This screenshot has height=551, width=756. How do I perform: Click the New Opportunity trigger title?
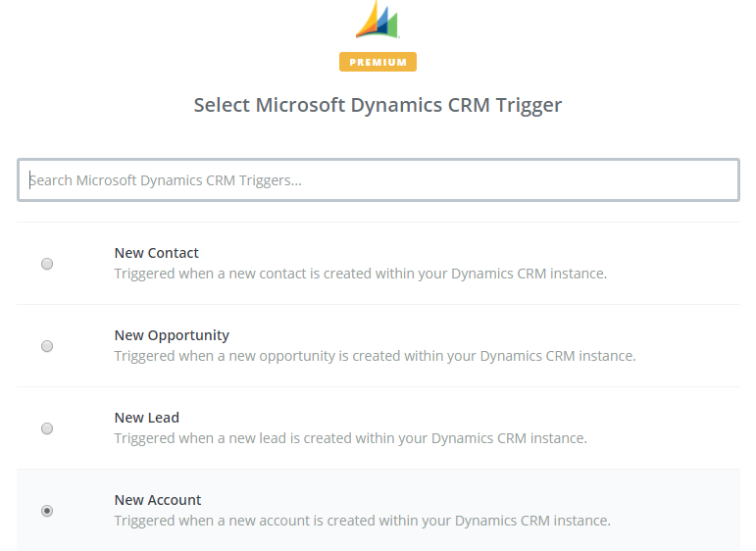tap(172, 335)
